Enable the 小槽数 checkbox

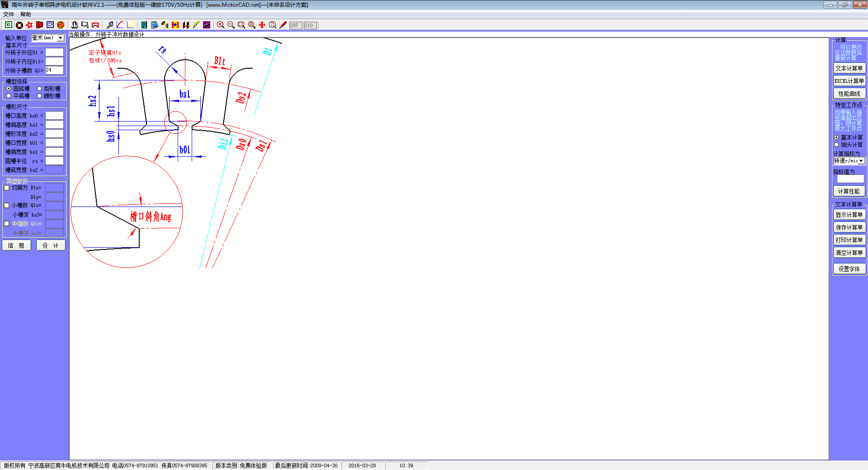click(x=7, y=206)
